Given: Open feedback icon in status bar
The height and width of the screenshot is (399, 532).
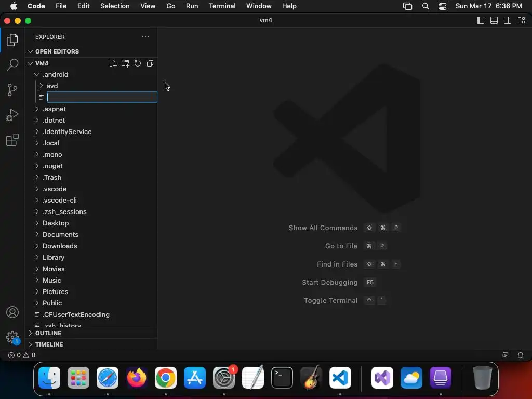Looking at the screenshot, I should [x=505, y=355].
